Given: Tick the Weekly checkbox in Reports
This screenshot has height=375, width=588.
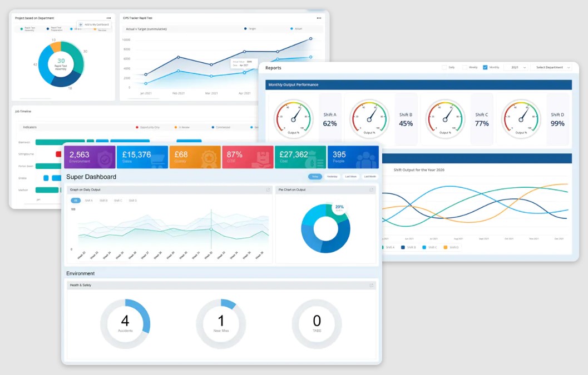Looking at the screenshot, I should point(465,67).
